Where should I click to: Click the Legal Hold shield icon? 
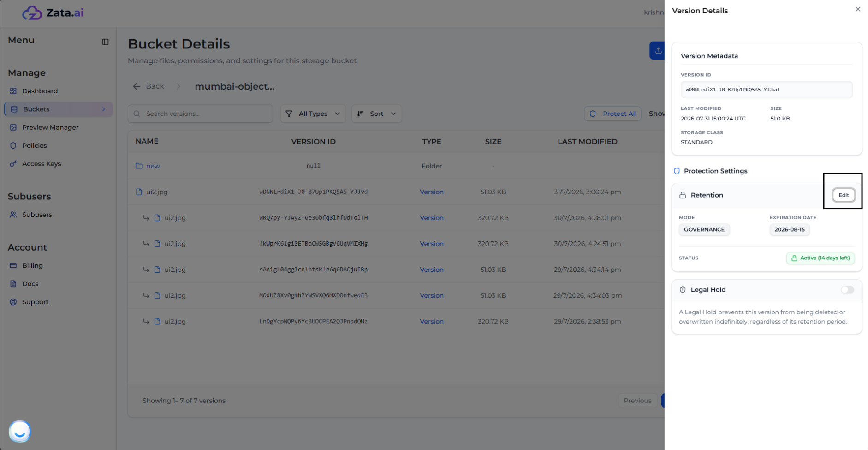(x=683, y=290)
